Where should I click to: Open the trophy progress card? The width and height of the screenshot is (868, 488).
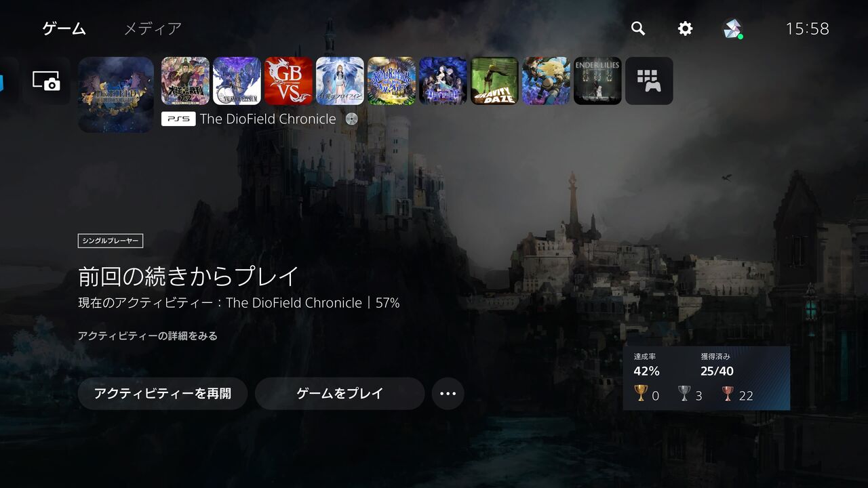707,378
